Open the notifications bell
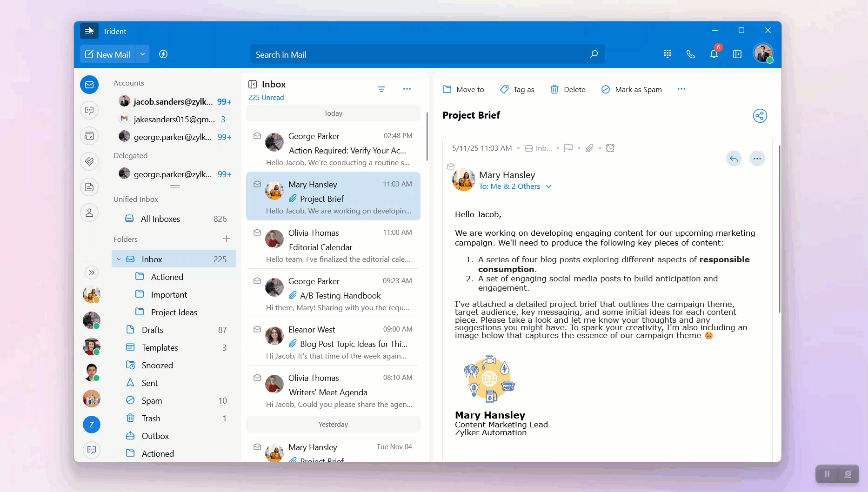Viewport: 868px width, 492px height. point(714,54)
